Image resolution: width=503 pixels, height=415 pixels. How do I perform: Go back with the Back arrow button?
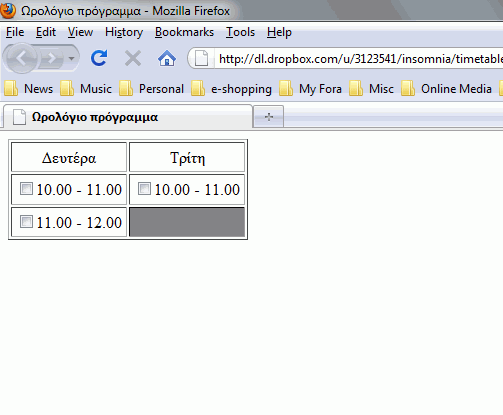tap(21, 58)
